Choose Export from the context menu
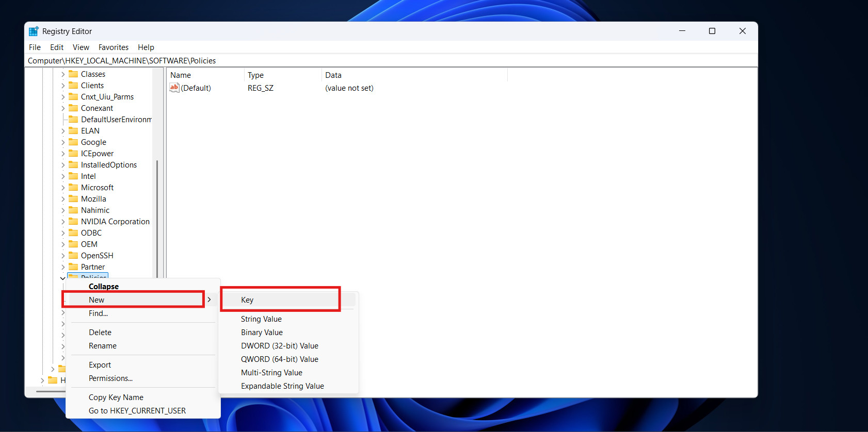This screenshot has height=432, width=868. (100, 365)
